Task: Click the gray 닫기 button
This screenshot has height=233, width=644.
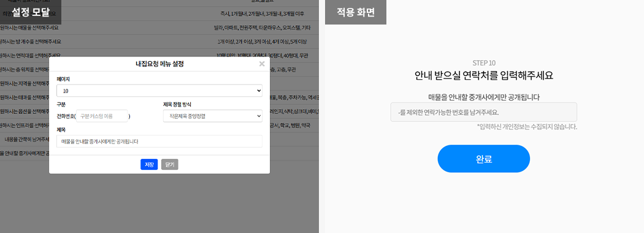Action: coord(170,164)
